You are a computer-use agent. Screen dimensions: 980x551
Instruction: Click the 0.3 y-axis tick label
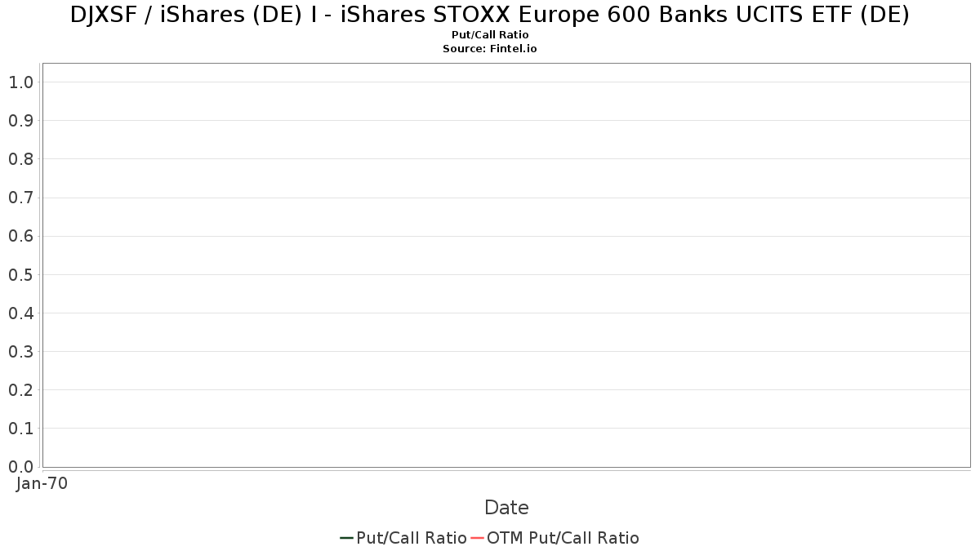click(20, 352)
